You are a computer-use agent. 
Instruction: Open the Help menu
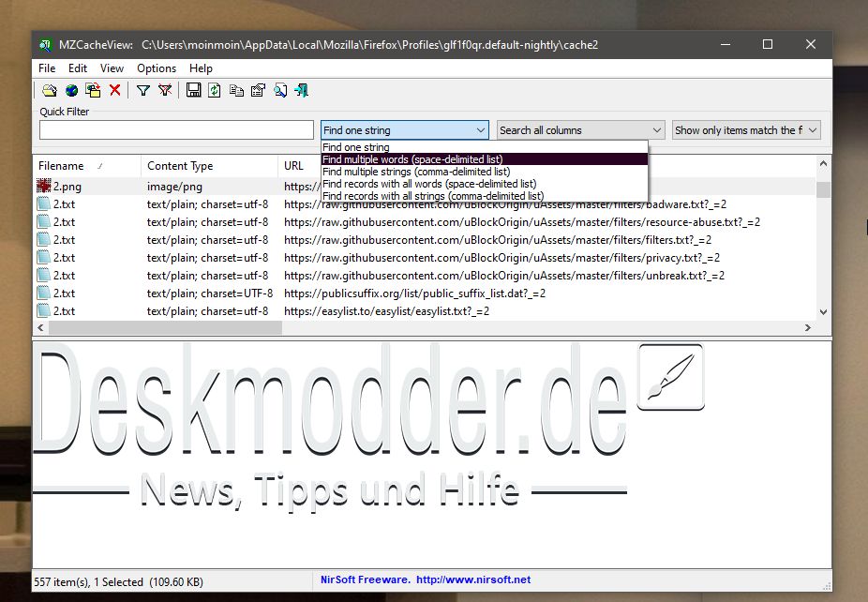point(201,68)
